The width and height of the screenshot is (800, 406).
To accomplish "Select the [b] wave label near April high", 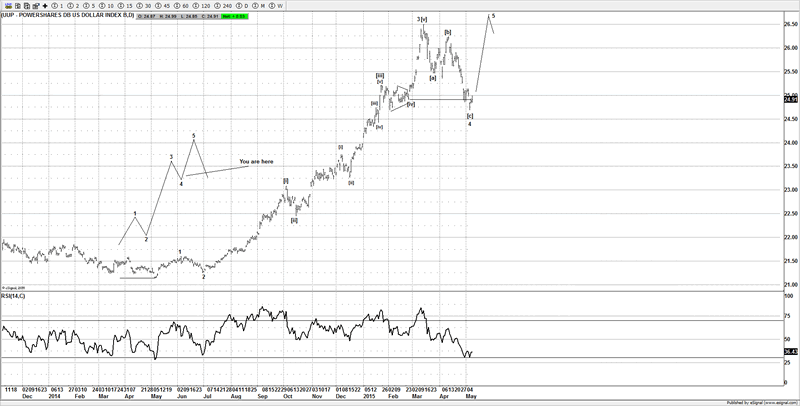I will pyautogui.click(x=447, y=32).
